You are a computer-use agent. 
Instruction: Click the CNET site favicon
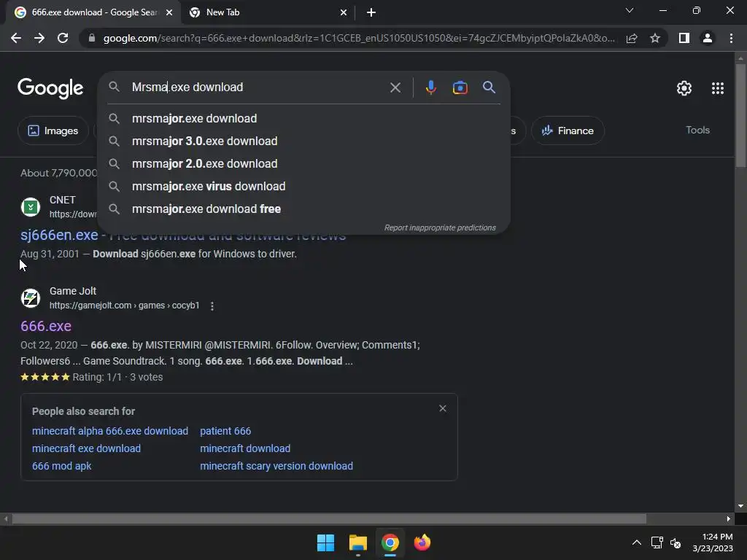tap(31, 207)
